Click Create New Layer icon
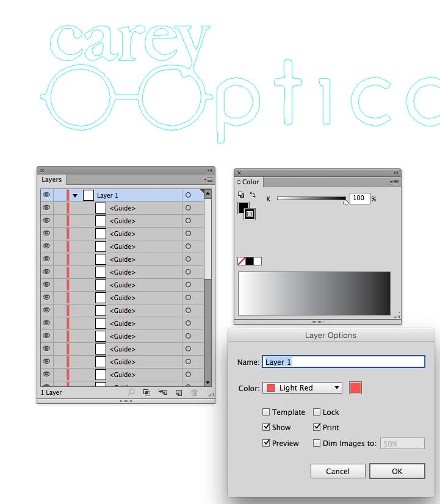Image resolution: width=440 pixels, height=504 pixels. point(179,393)
